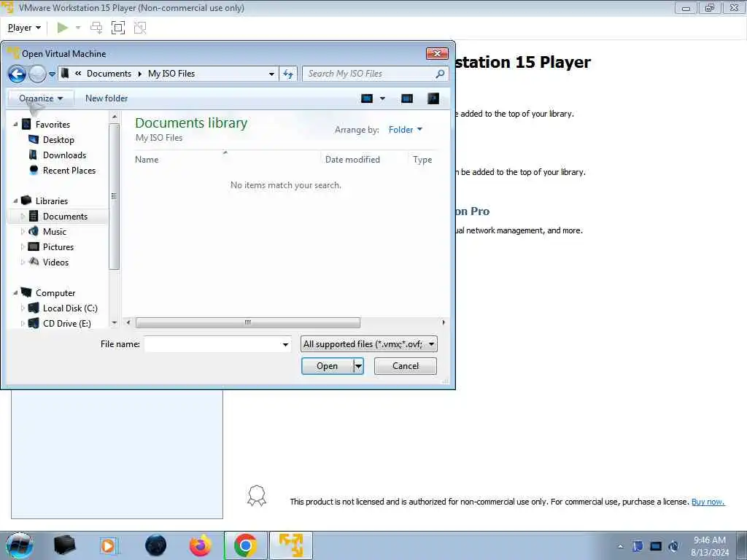Select Recent Places under Favorites
The image size is (747, 560).
click(x=69, y=171)
